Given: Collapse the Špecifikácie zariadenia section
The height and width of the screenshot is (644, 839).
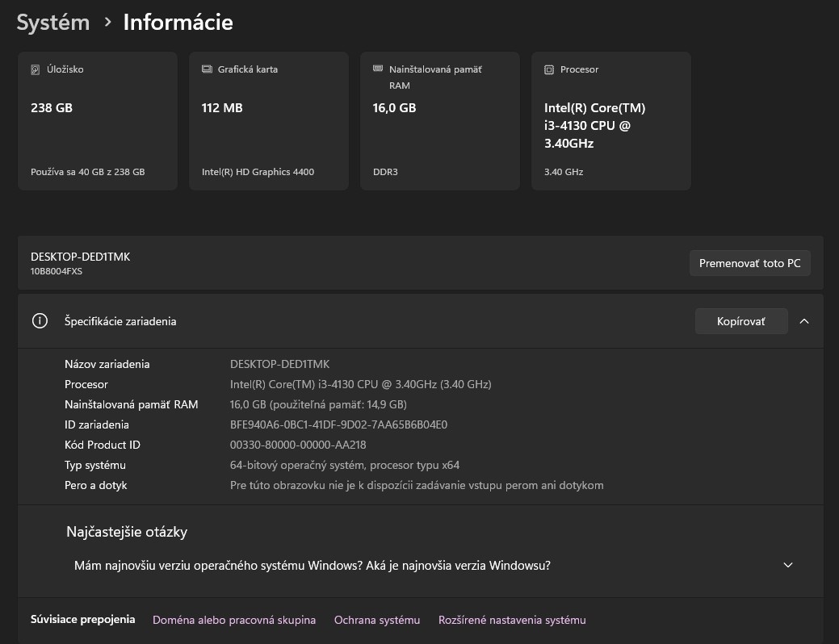Looking at the screenshot, I should coord(804,320).
